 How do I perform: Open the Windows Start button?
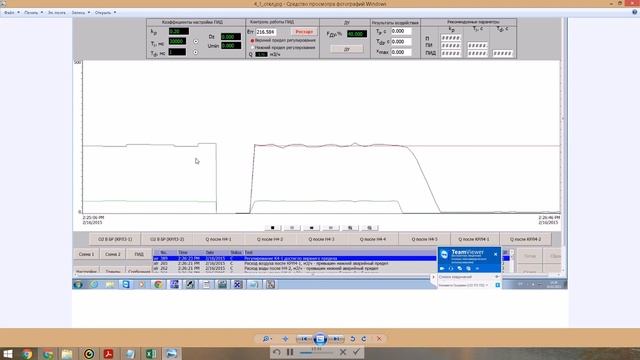coord(8,353)
